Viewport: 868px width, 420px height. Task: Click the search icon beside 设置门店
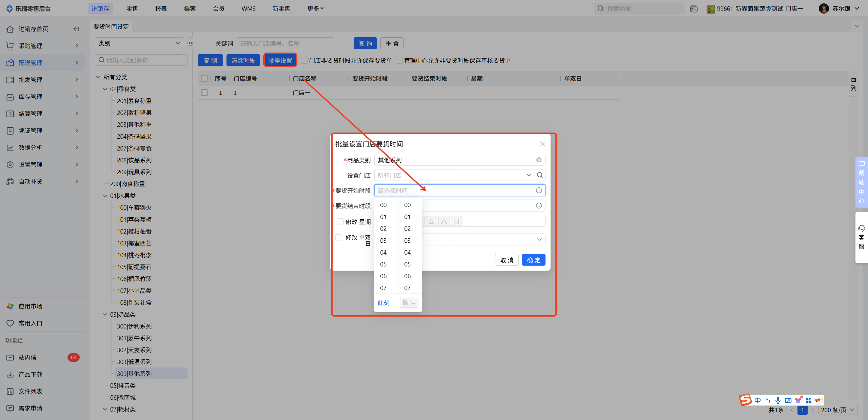tap(540, 175)
